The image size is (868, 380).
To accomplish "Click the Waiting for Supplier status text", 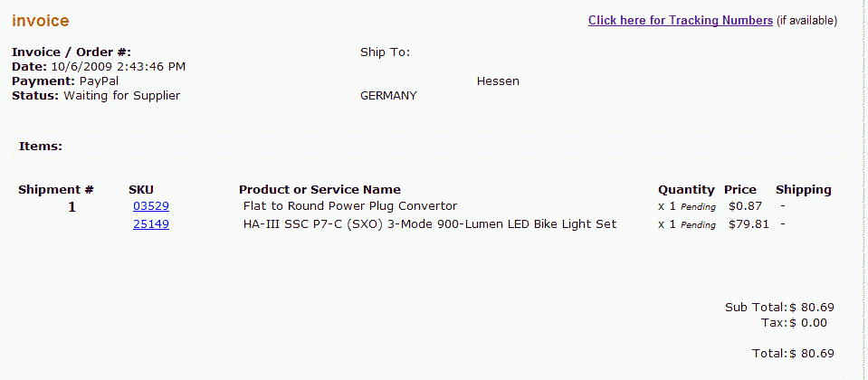I will click(x=121, y=96).
